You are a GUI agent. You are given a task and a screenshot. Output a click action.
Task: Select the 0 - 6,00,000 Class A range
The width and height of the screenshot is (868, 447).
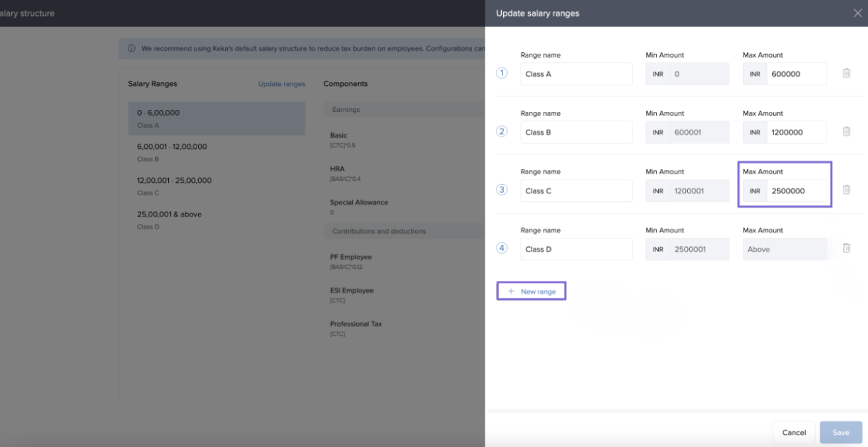tap(217, 119)
